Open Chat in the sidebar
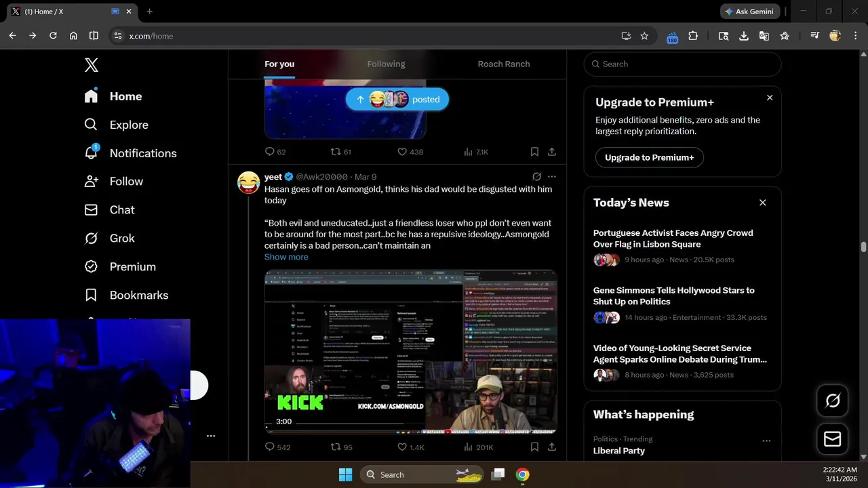 pyautogui.click(x=109, y=210)
